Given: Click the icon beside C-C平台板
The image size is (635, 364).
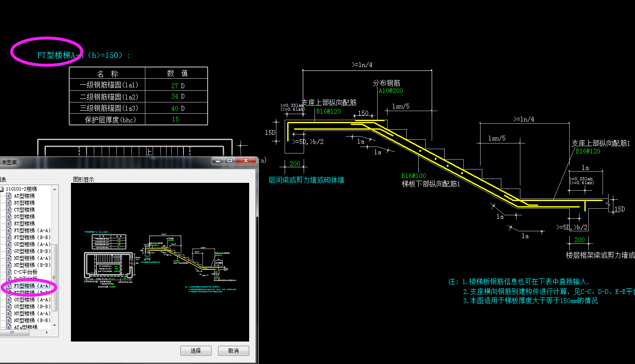Looking at the screenshot, I should [x=9, y=272].
